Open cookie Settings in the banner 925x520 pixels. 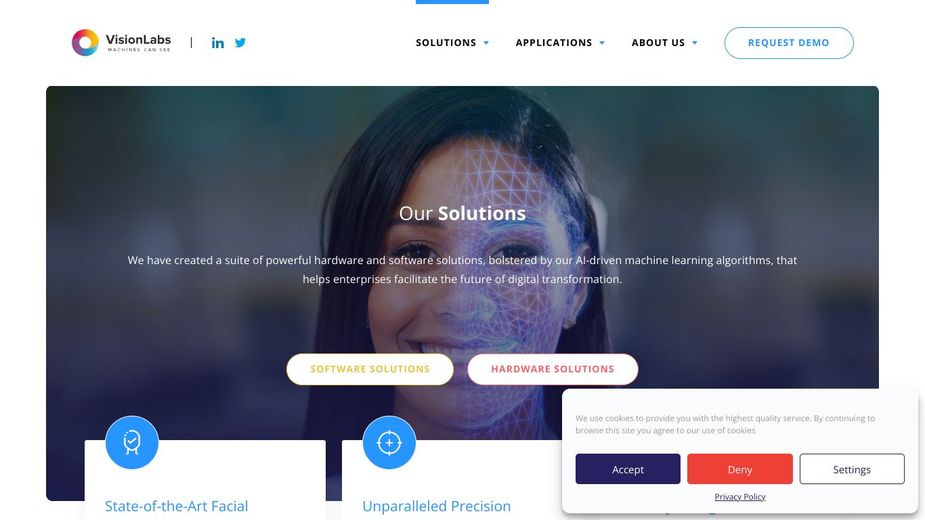(x=852, y=469)
